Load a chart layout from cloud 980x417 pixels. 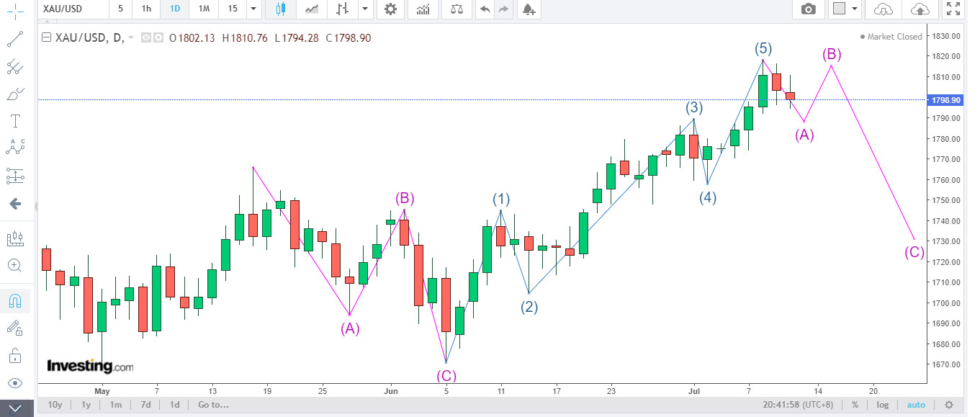883,9
